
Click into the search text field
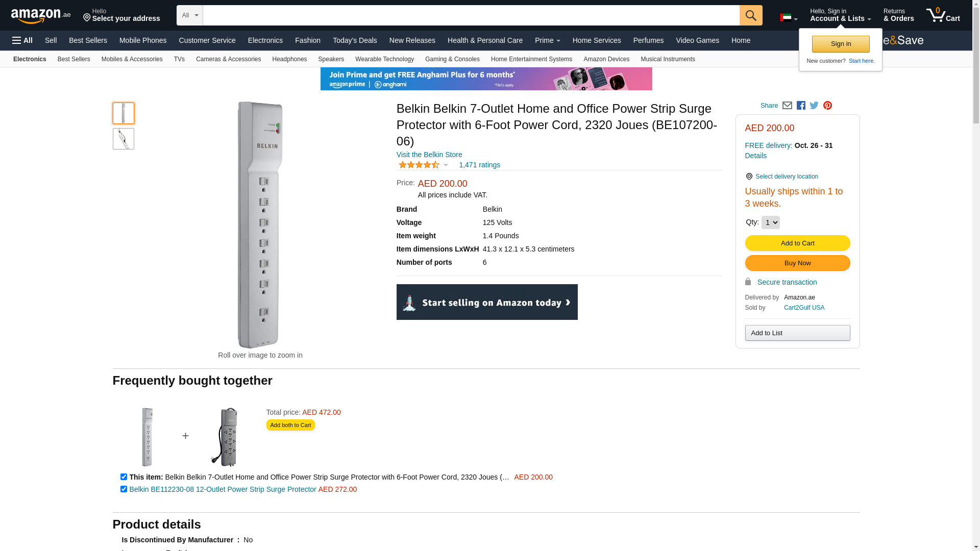(x=471, y=15)
